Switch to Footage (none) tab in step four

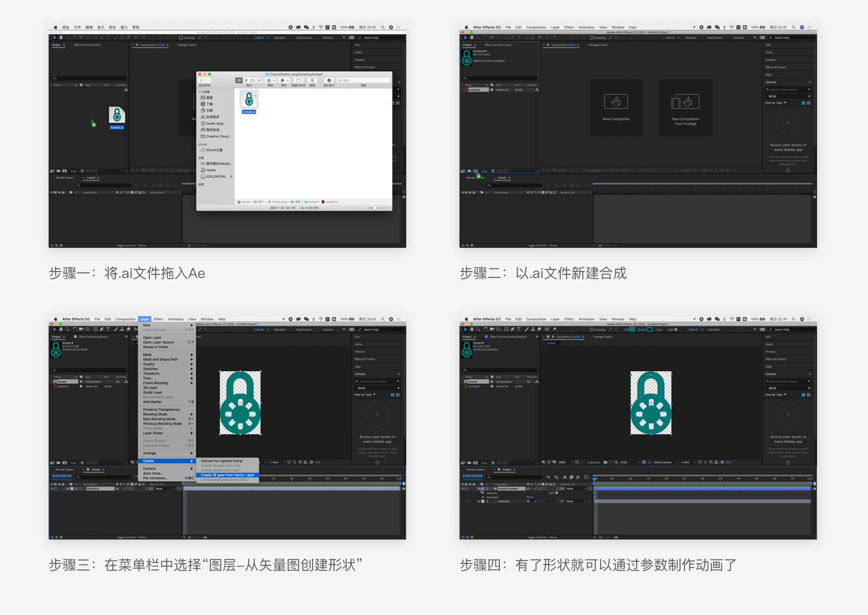602,336
